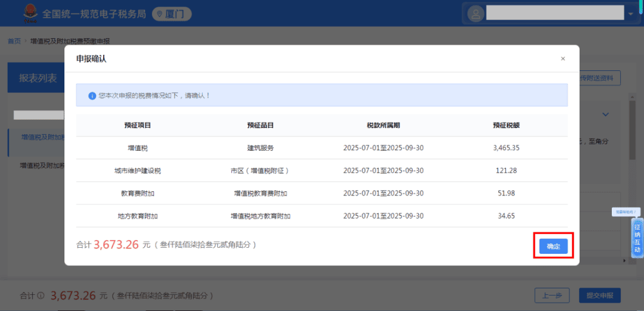
Task: Open the 征纳互动 floating widget
Action: coord(637,238)
